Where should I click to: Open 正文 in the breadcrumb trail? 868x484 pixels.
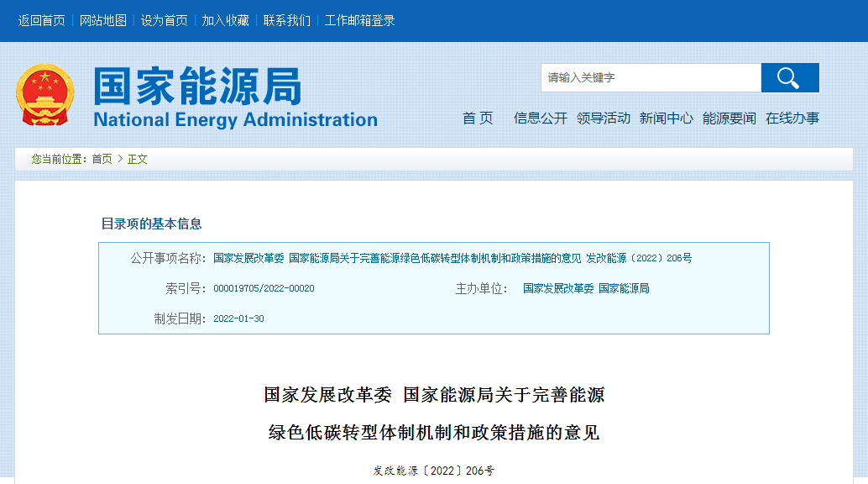click(x=137, y=158)
